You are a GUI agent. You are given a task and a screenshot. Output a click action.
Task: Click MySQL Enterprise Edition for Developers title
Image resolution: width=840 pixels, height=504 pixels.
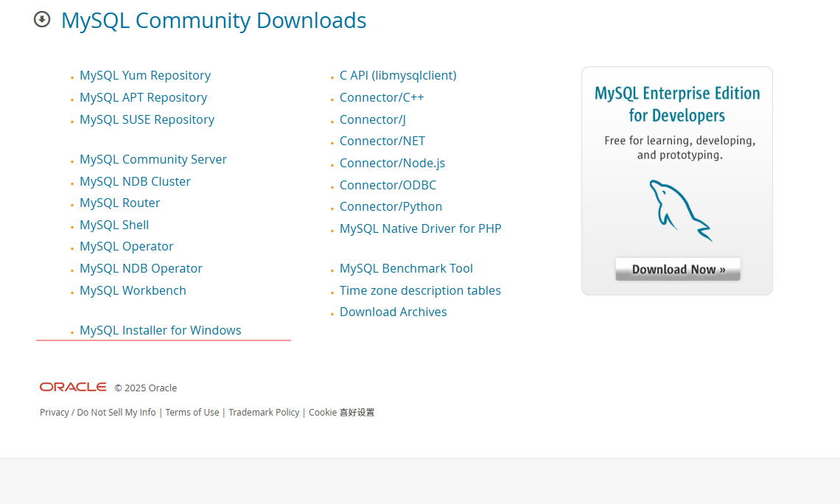pyautogui.click(x=677, y=105)
